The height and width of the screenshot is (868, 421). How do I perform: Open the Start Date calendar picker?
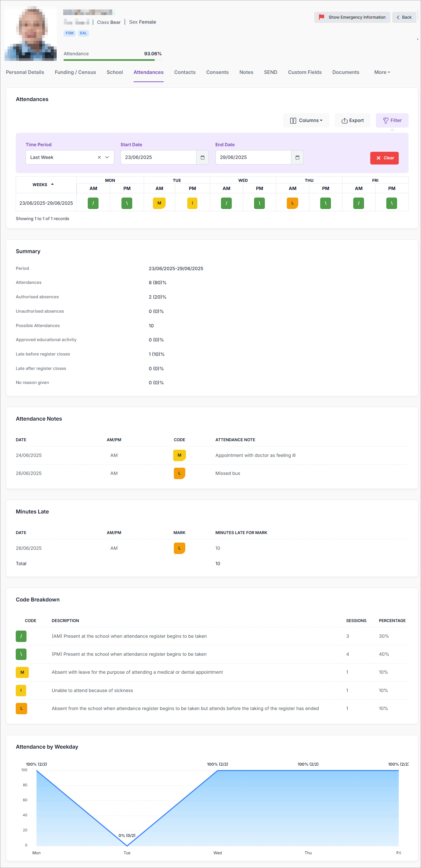202,157
